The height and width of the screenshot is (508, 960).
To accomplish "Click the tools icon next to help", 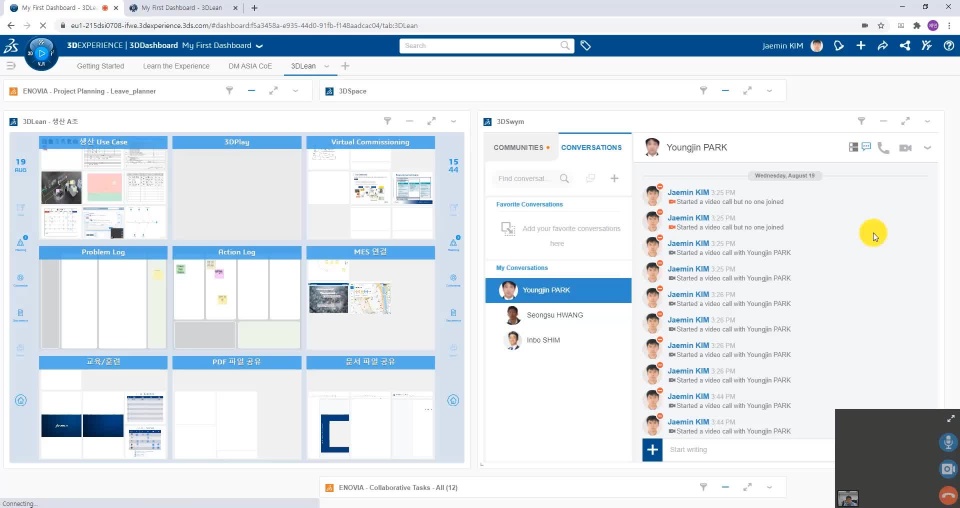I will pyautogui.click(x=926, y=46).
